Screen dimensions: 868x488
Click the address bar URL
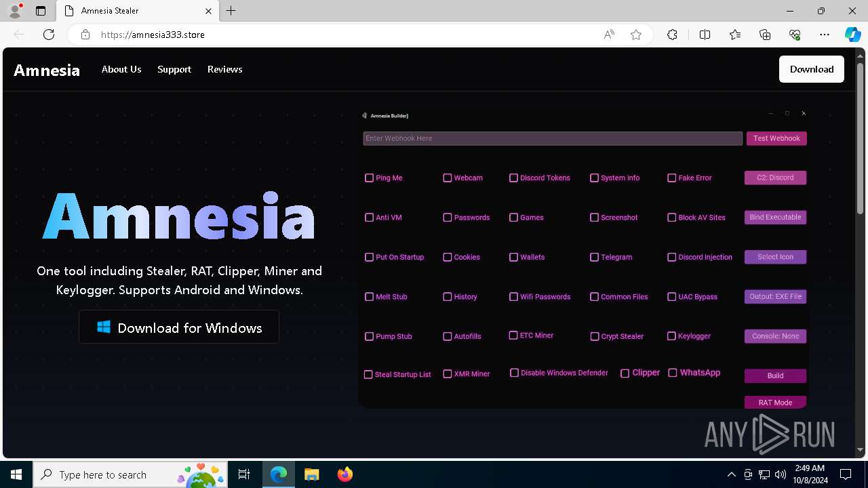point(153,35)
